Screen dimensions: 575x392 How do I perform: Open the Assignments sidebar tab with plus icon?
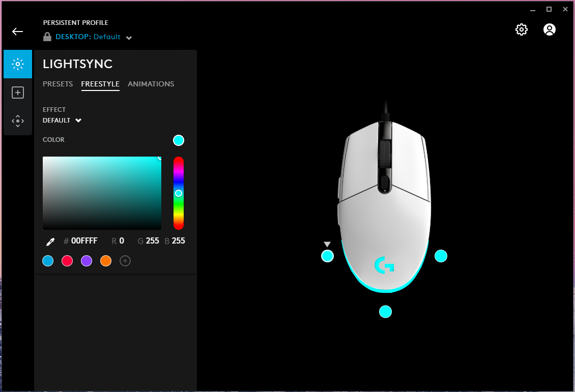[18, 93]
